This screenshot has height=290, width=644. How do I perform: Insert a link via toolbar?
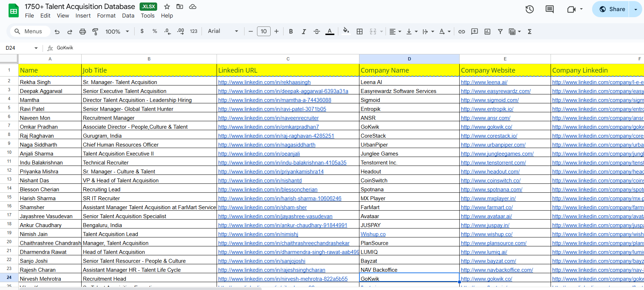pyautogui.click(x=462, y=31)
